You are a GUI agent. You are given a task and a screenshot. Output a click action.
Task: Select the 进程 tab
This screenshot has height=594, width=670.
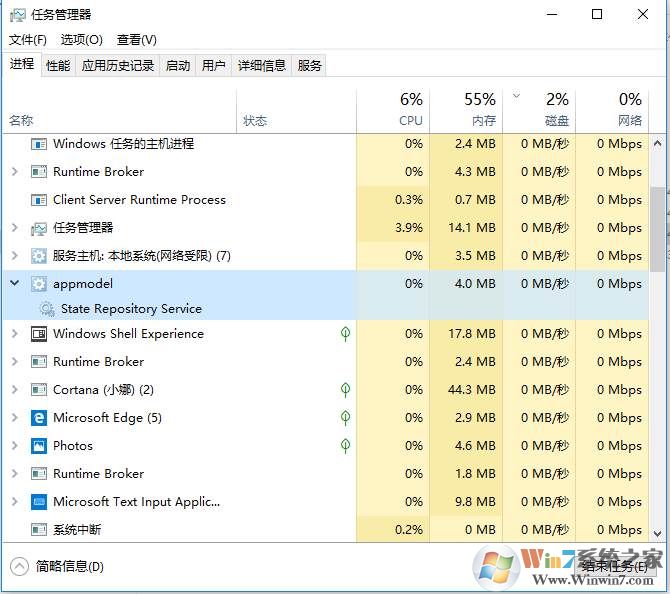pos(22,64)
